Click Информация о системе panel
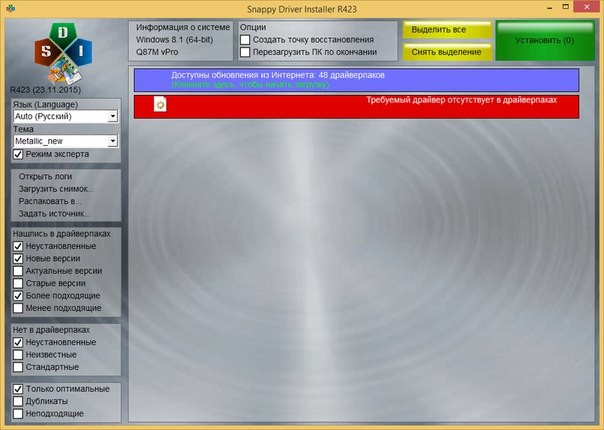This screenshot has width=604, height=430. [181, 40]
